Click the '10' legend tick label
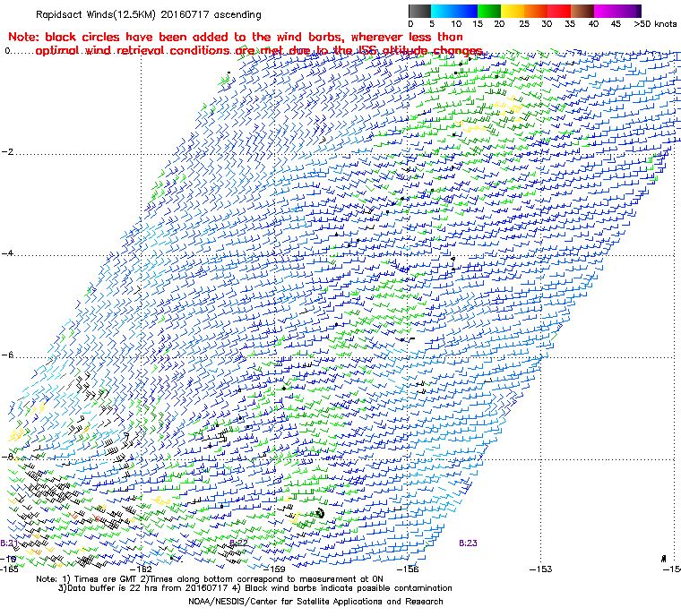This screenshot has width=681, height=616. click(x=456, y=24)
